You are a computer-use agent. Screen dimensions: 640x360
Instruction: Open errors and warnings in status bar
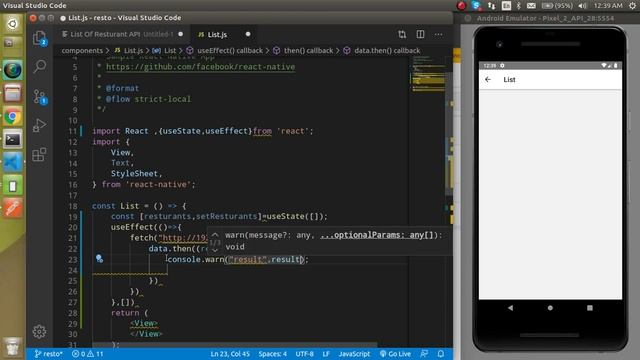pos(88,354)
